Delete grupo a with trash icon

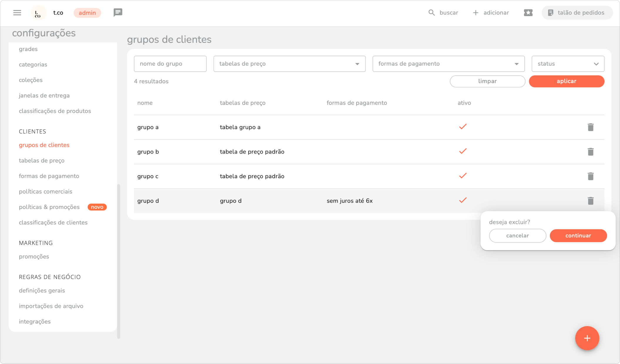click(x=591, y=127)
